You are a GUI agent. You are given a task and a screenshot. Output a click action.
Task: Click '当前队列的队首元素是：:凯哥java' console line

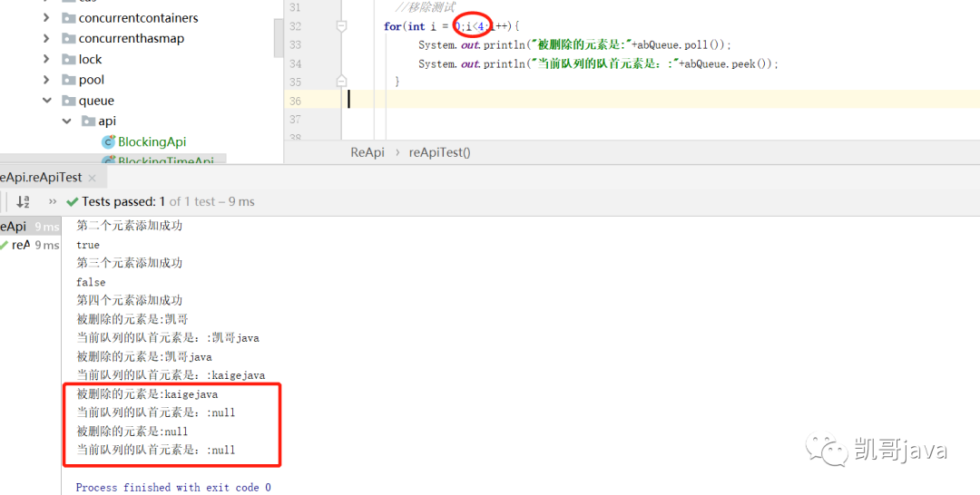tap(168, 337)
